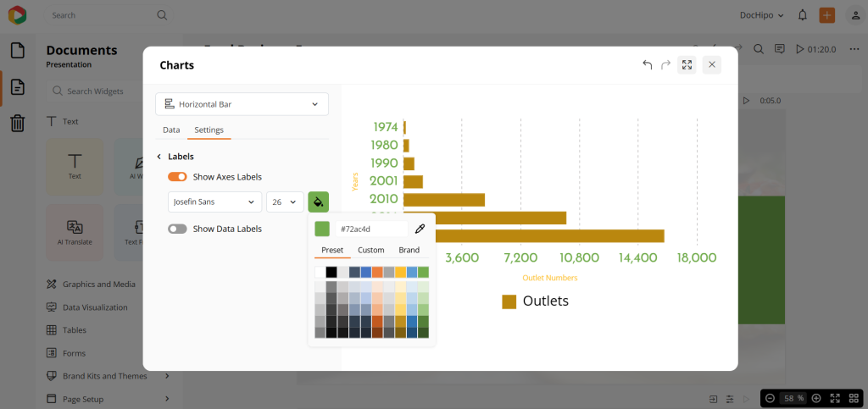This screenshot has height=409, width=868.
Task: Pick the yellow preset color swatch
Action: pos(400,272)
